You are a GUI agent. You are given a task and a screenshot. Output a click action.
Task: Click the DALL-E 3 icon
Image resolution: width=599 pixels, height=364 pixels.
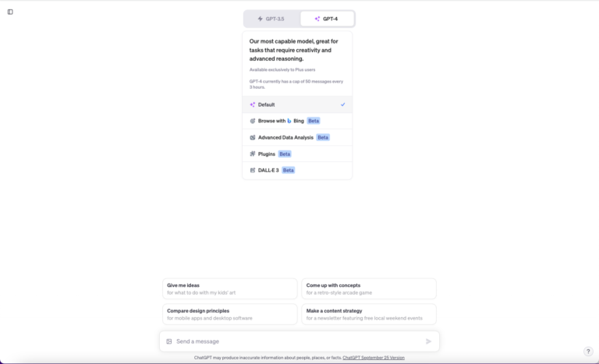[x=253, y=170]
